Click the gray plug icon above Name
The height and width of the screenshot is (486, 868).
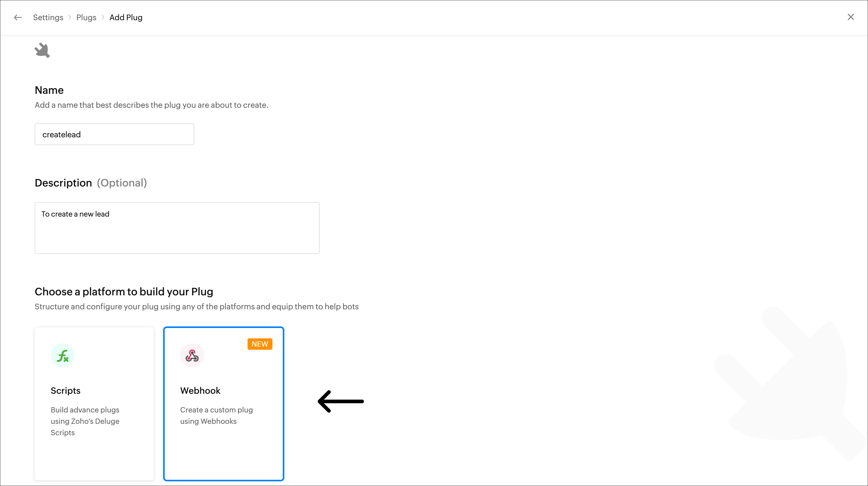tap(42, 51)
